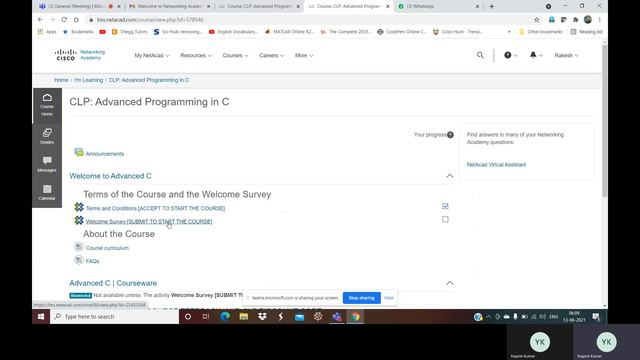This screenshot has width=640, height=360.
Task: Click Home in the breadcrumb
Action: coord(61,80)
